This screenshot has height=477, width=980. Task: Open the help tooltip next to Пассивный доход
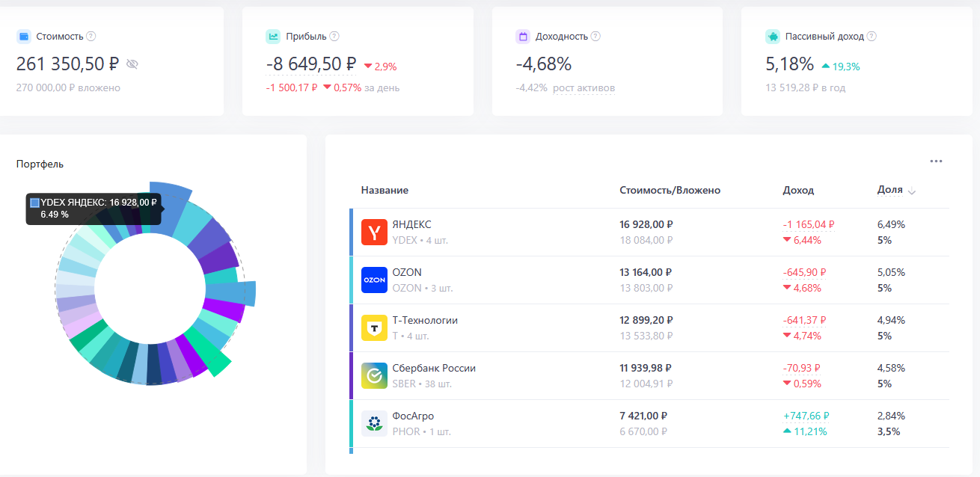pyautogui.click(x=872, y=36)
